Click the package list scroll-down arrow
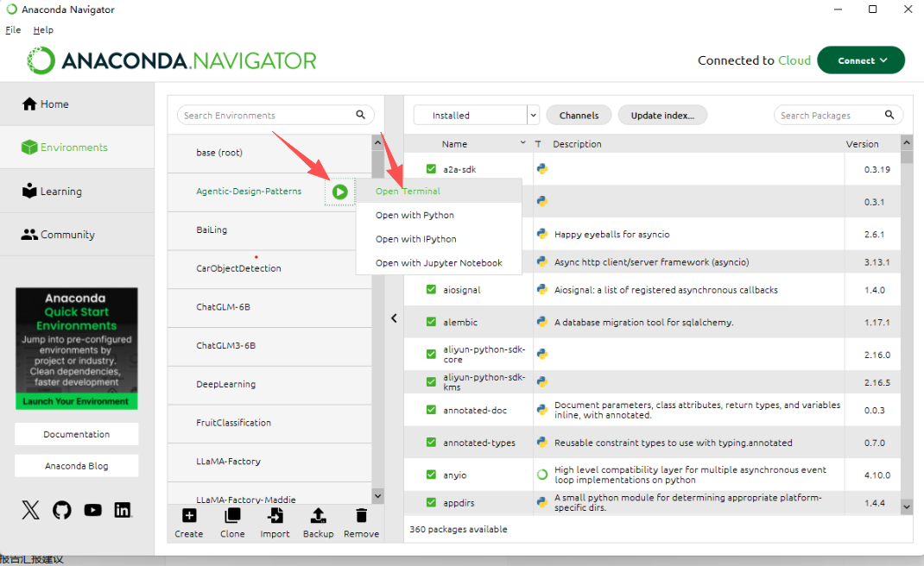Screen dimensions: 924x566 coord(907,506)
